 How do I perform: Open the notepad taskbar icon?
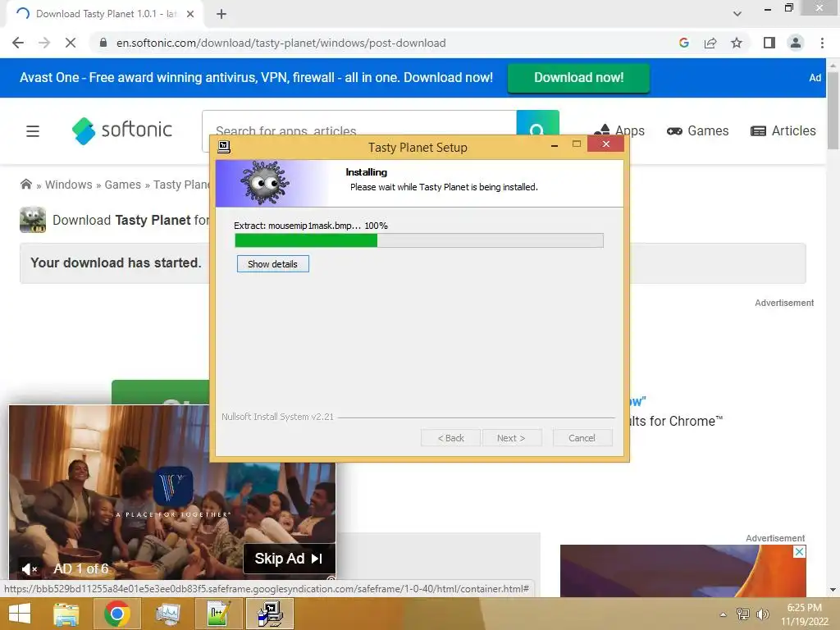218,614
